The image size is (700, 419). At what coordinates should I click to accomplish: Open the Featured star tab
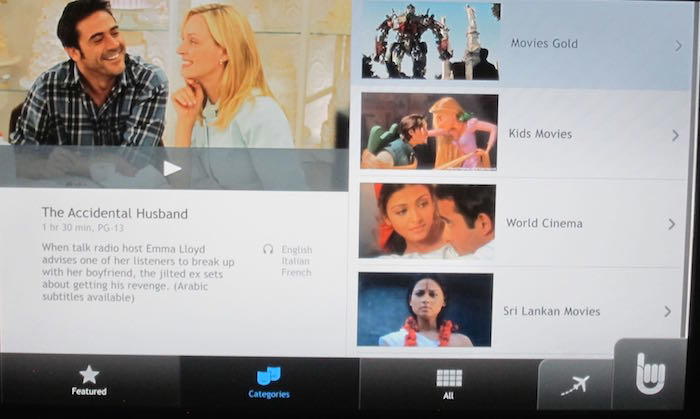[x=89, y=381]
